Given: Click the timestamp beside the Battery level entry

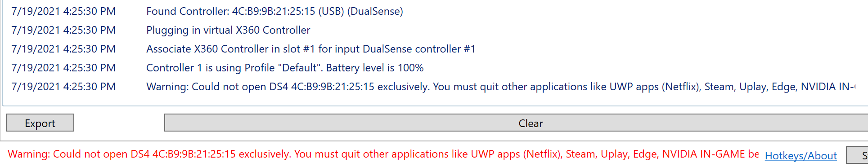Looking at the screenshot, I should pos(63,68).
